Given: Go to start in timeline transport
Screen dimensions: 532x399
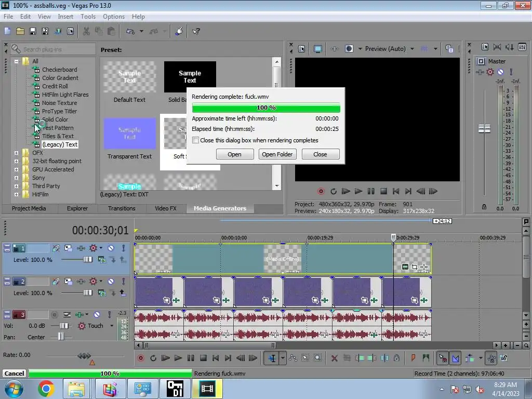Looking at the screenshot, I should click(x=216, y=358).
